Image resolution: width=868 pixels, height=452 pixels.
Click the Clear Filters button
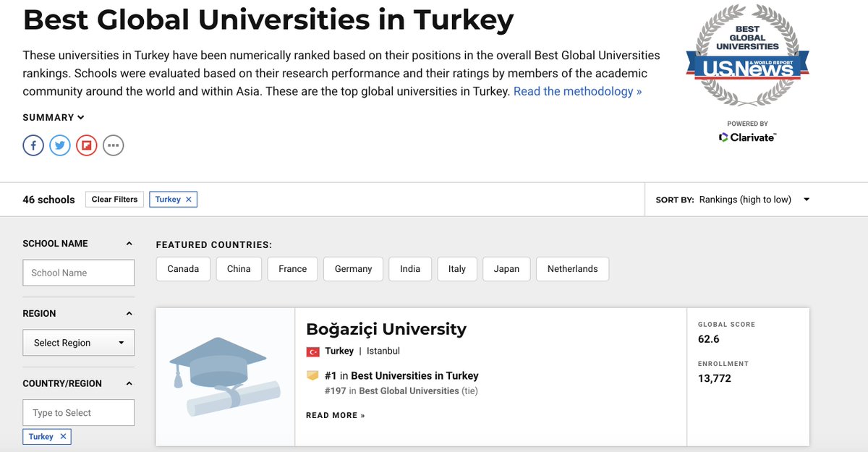coord(114,199)
